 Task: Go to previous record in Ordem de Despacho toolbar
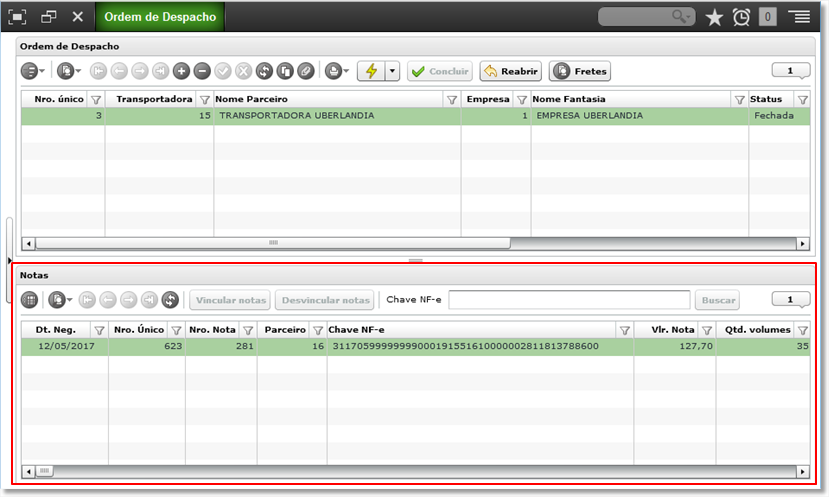pos(119,71)
